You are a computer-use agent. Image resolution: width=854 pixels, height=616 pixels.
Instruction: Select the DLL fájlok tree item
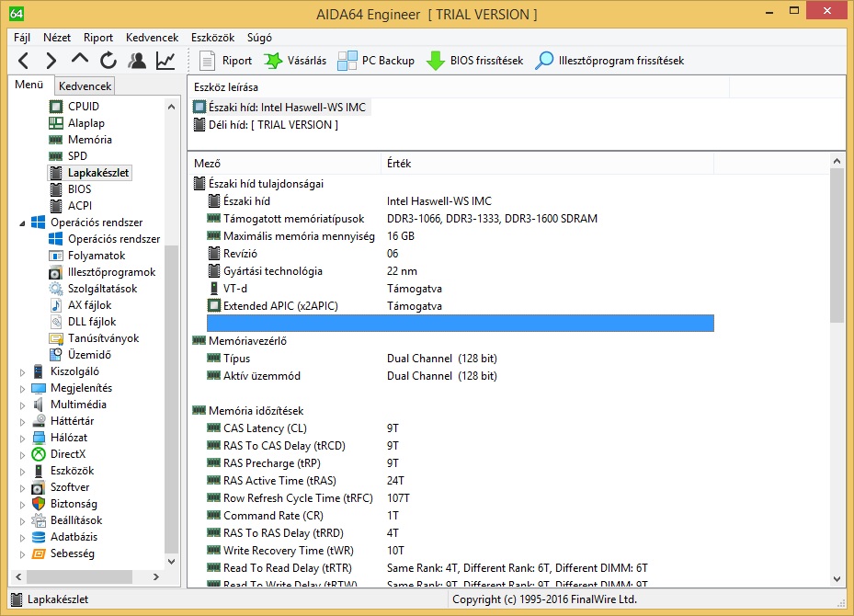pos(92,322)
